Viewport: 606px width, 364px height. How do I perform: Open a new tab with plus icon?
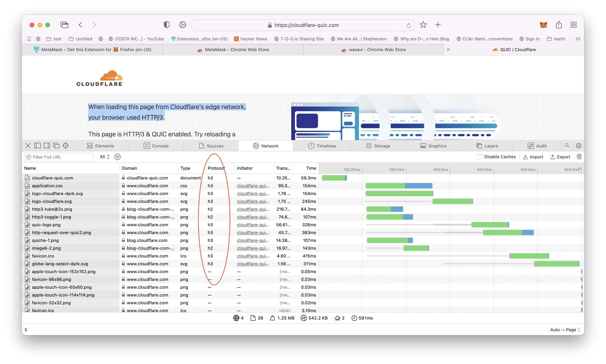438,25
